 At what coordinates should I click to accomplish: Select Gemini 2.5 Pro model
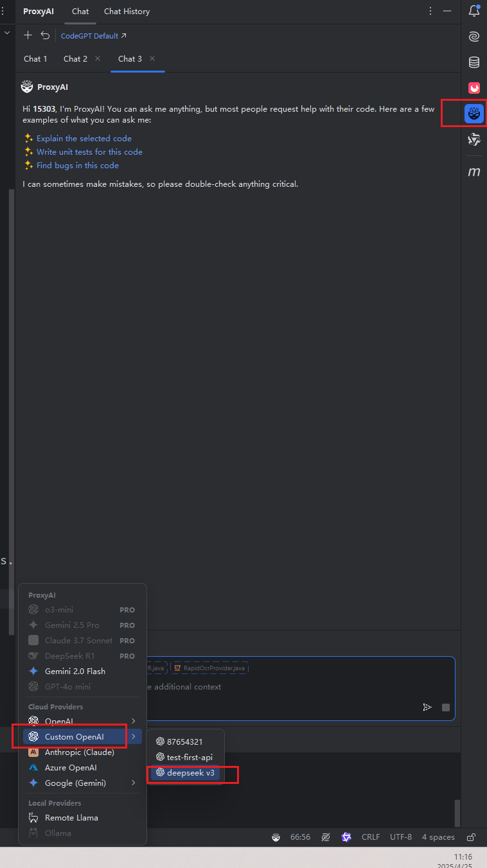coord(82,625)
